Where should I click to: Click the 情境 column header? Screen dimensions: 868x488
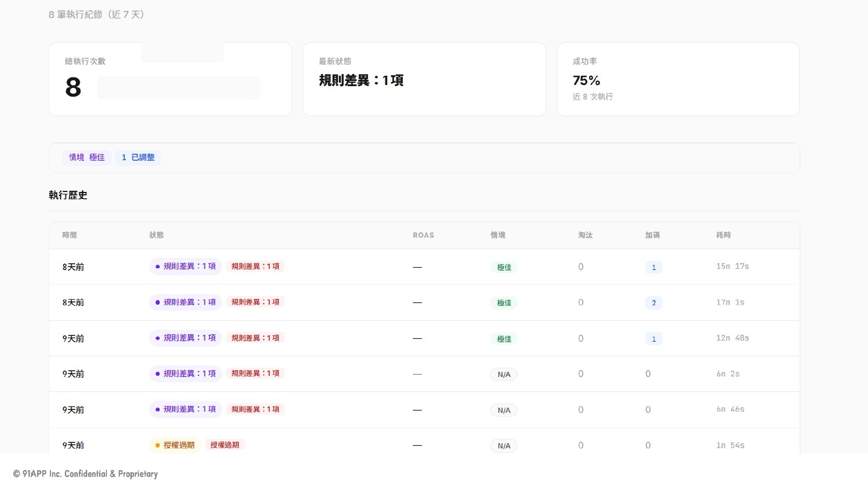point(498,235)
